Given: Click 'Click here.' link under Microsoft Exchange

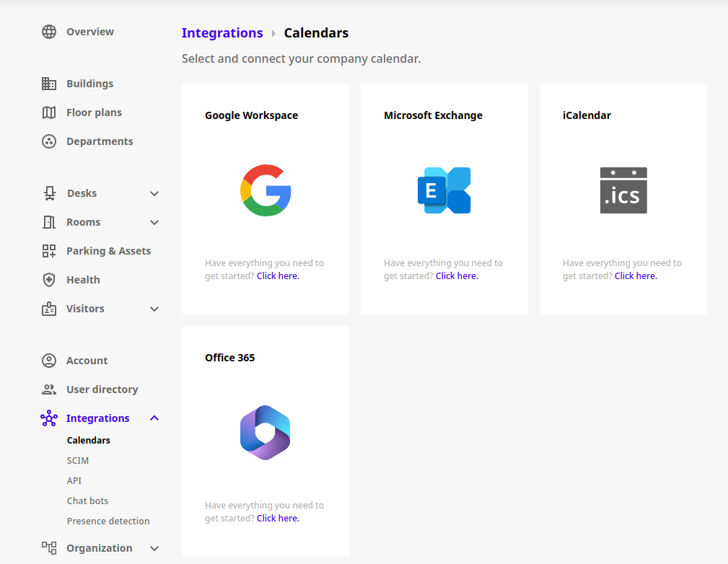Looking at the screenshot, I should pos(457,276).
